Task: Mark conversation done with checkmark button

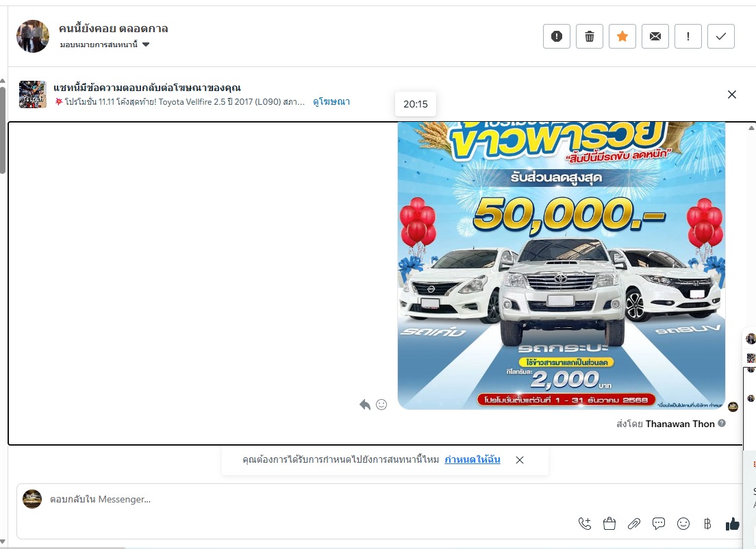Action: coord(721,36)
